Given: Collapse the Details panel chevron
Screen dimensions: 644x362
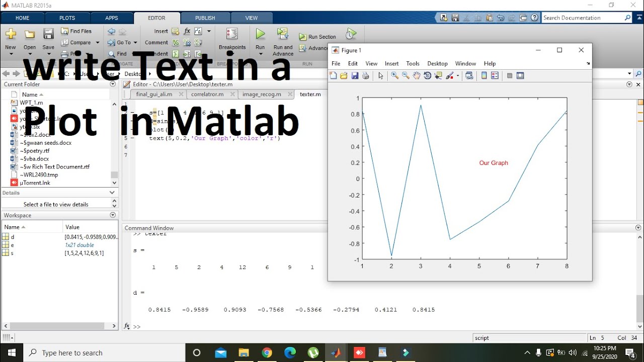Looking at the screenshot, I should click(x=113, y=193).
